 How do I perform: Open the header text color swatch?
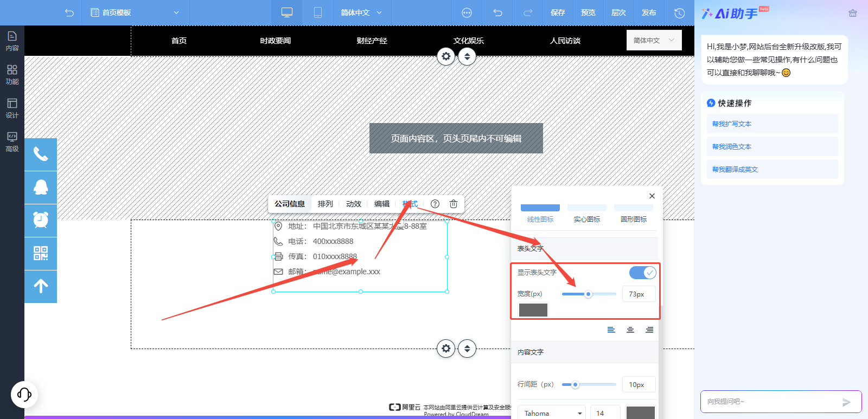[533, 310]
